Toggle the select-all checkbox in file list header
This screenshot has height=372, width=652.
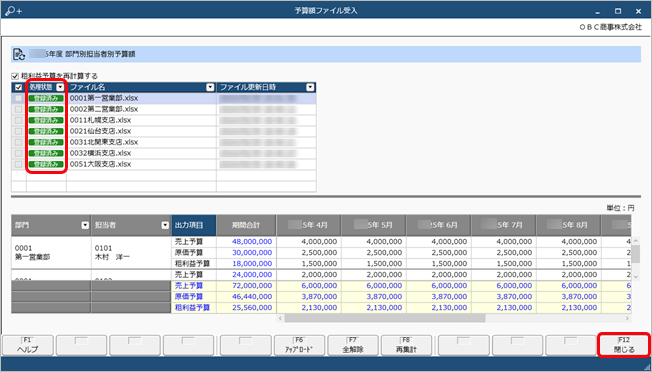pyautogui.click(x=18, y=87)
